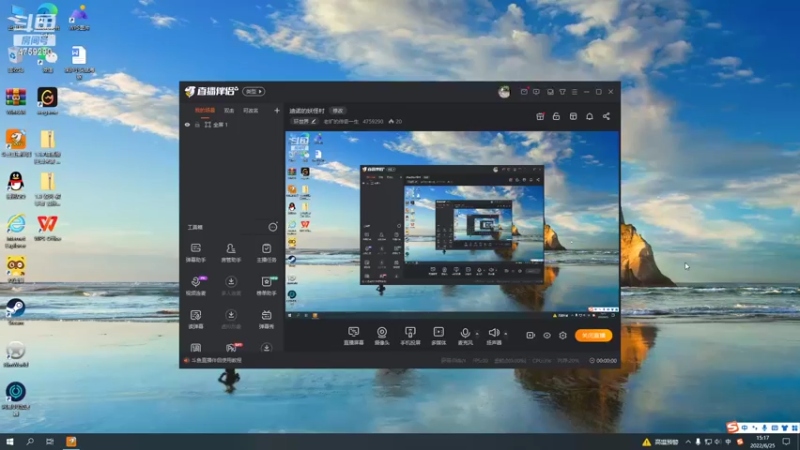The width and height of the screenshot is (800, 450).
Task: Click the share icon beside the bell
Action: click(x=606, y=116)
